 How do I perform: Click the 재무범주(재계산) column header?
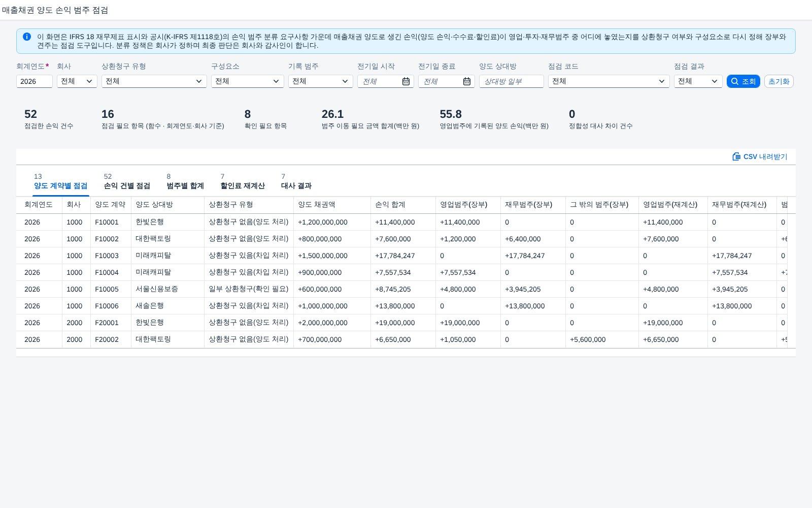pyautogui.click(x=742, y=205)
